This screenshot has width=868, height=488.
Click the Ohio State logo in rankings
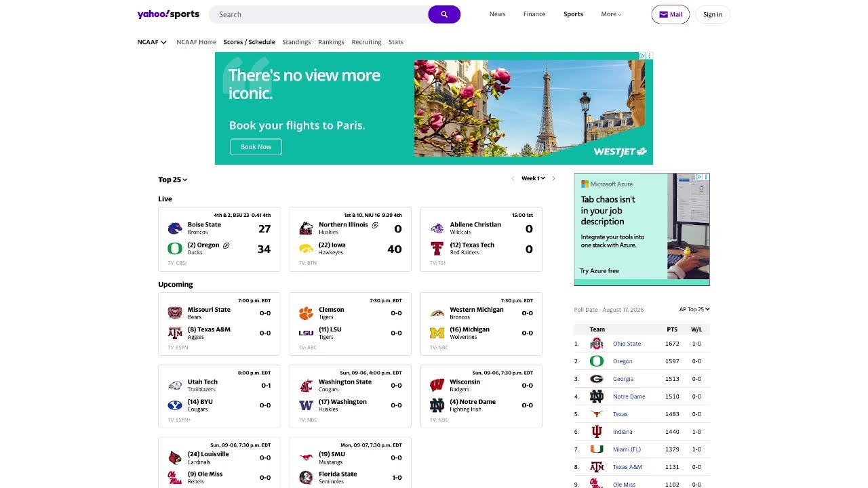(x=597, y=344)
